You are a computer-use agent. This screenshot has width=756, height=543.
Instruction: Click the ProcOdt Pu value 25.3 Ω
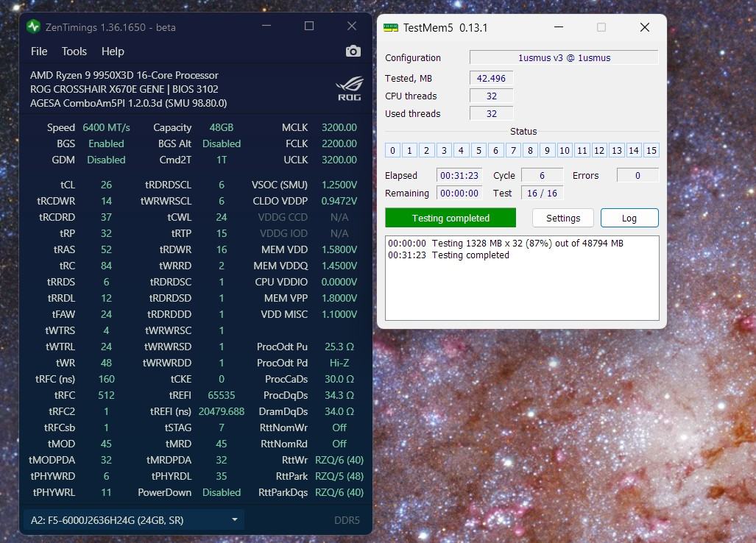click(339, 347)
